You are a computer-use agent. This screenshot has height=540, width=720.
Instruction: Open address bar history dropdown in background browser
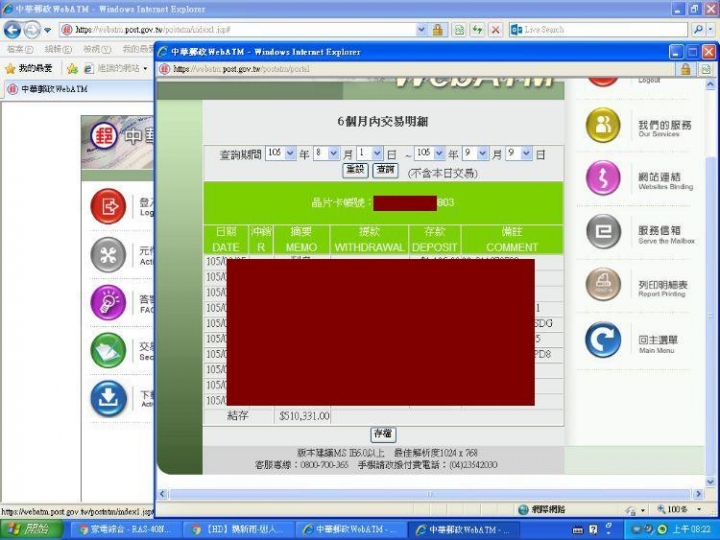point(422,30)
